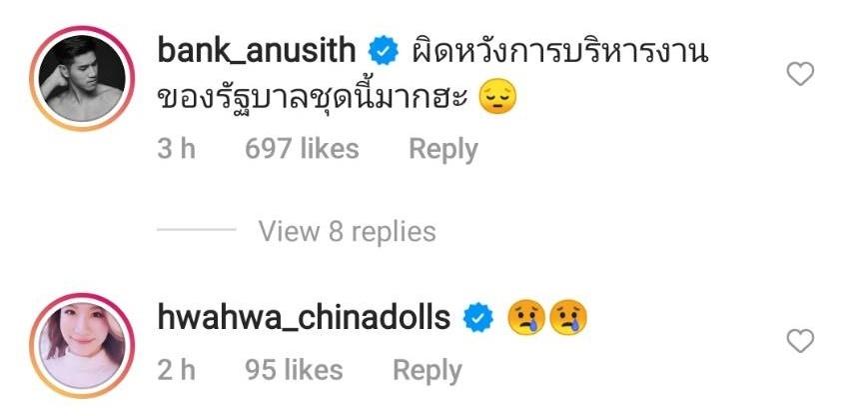Reply to hwahwa_chinadolls' comment
Screen dimensions: 868x416
pyautogui.click(x=427, y=371)
